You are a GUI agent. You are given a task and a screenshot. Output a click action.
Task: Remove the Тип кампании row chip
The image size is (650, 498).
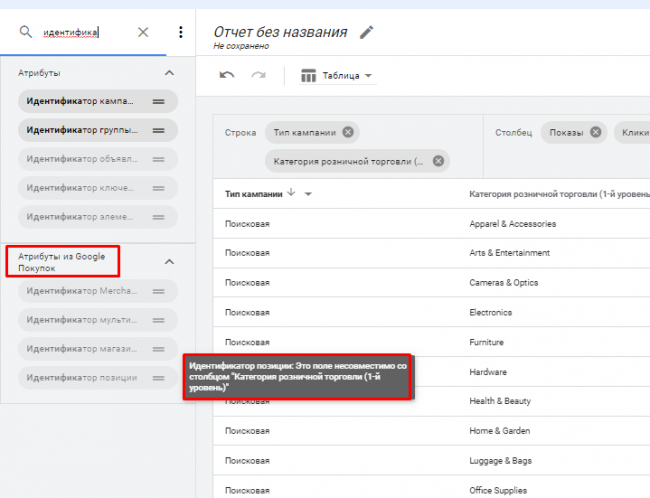[x=347, y=132]
